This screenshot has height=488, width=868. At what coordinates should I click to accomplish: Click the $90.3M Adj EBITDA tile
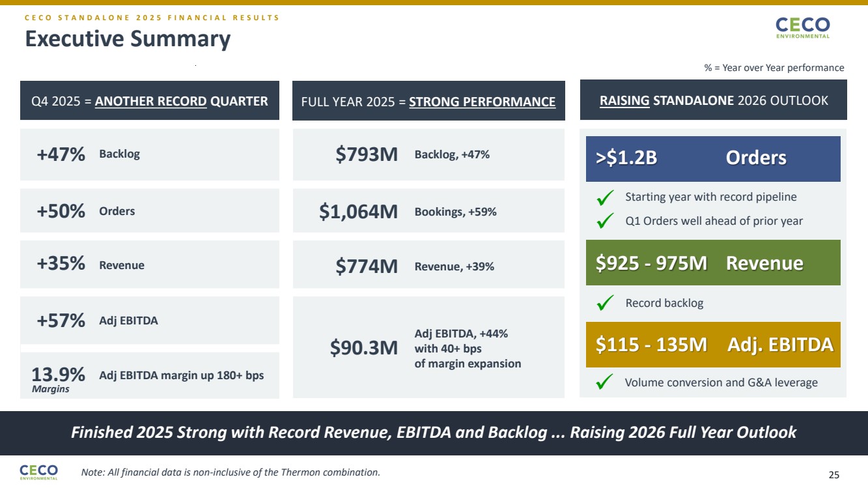[428, 347]
